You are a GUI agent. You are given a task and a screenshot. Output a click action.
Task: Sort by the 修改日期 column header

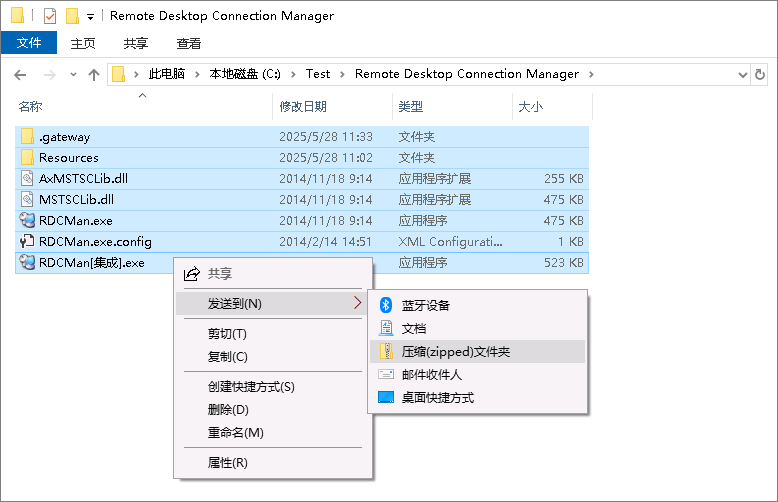(x=332, y=106)
